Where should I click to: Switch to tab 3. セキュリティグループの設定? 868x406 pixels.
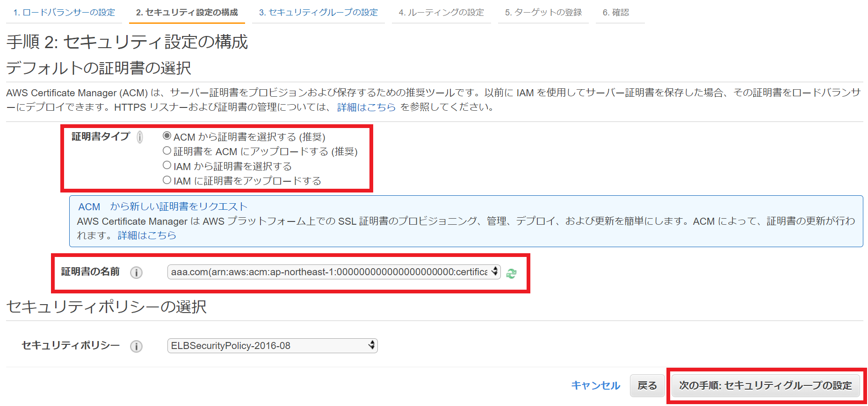pos(318,13)
